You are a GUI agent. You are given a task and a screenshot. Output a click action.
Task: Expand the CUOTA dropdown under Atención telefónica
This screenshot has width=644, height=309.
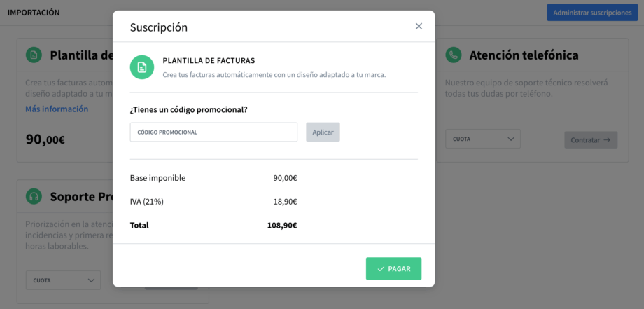point(482,139)
